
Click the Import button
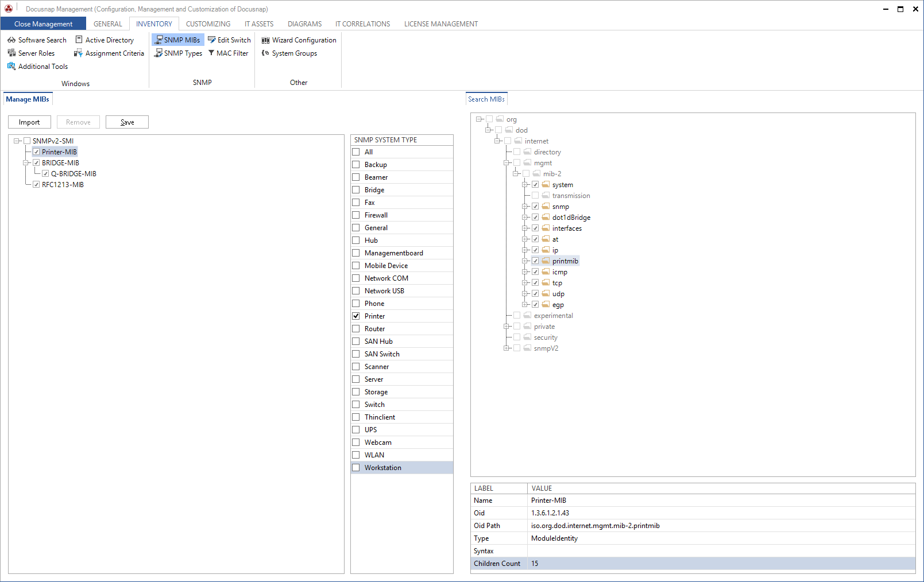(x=29, y=122)
